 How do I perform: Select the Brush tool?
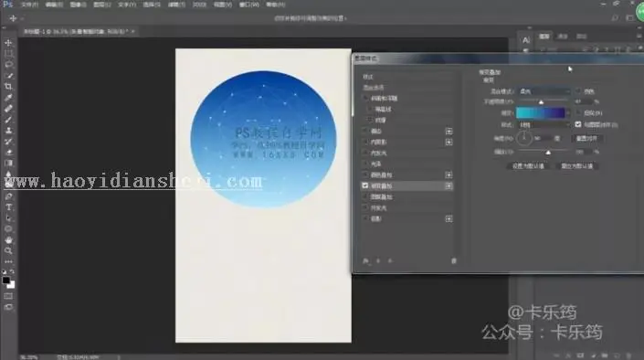8,120
